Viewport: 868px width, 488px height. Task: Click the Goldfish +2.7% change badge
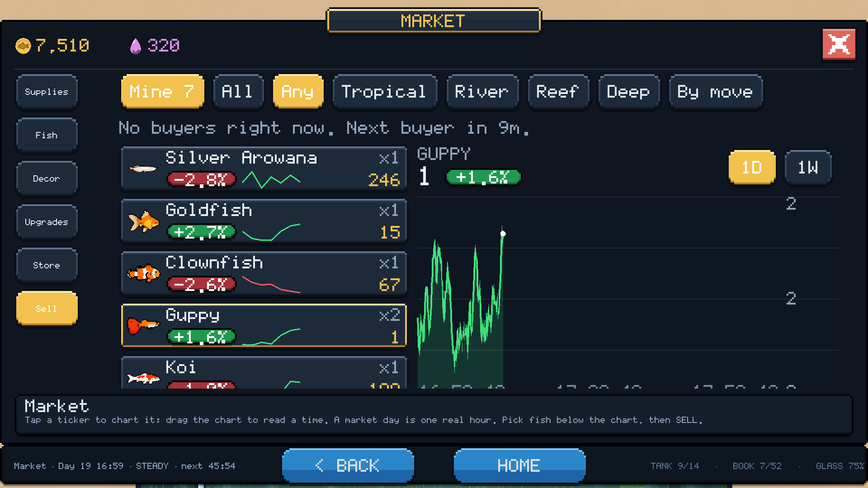(202, 232)
